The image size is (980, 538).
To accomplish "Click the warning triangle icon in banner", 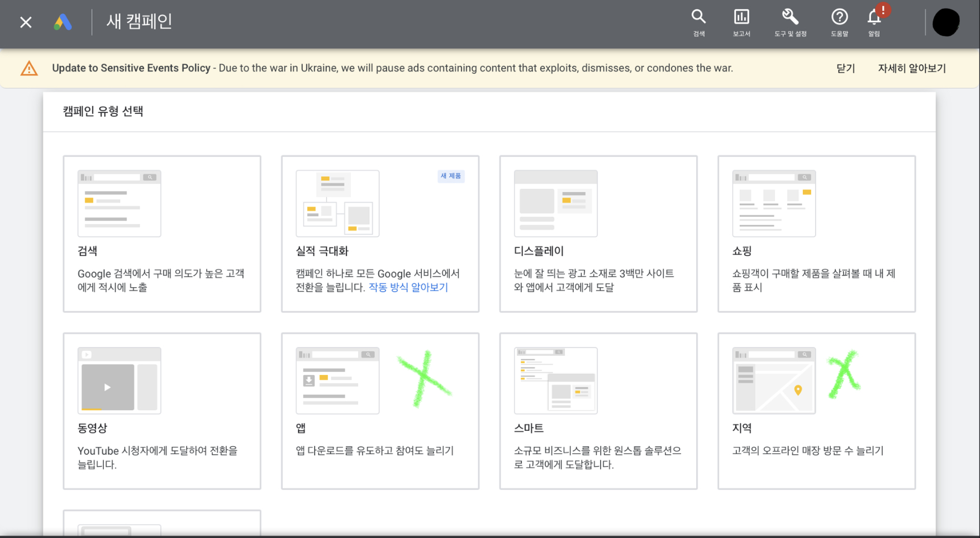I will (29, 68).
